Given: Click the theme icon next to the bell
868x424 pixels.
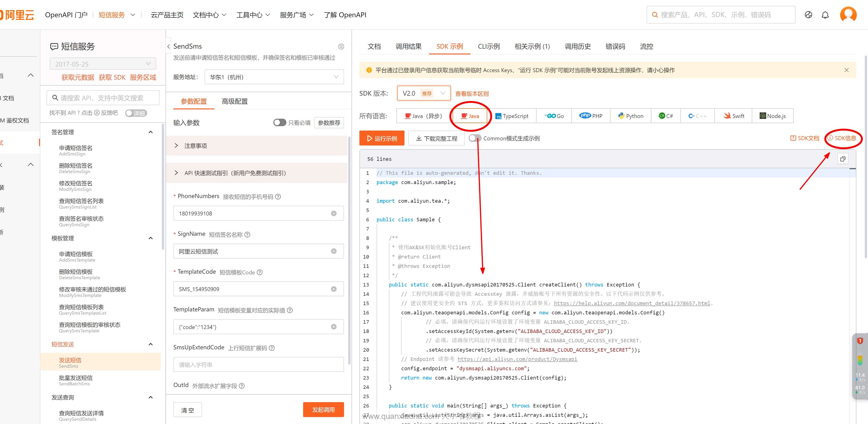Looking at the screenshot, I should 808,15.
